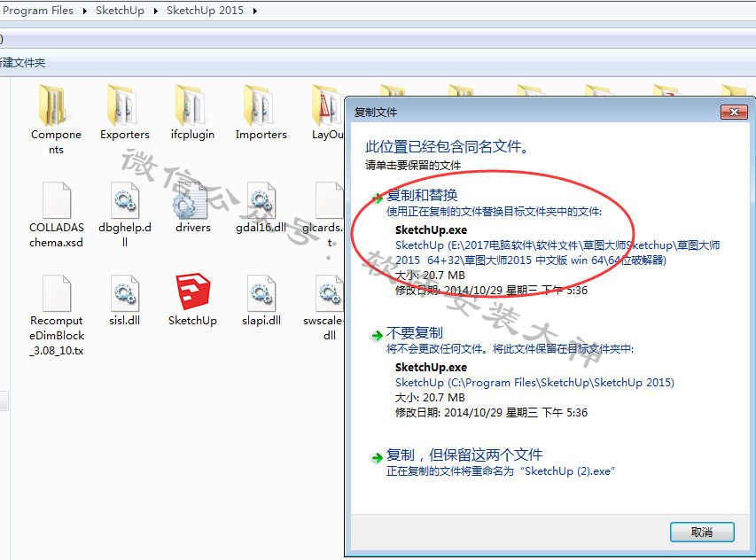The image size is (756, 560).
Task: Click the renamed “SketchUp (2).exe” description text
Action: 501,471
